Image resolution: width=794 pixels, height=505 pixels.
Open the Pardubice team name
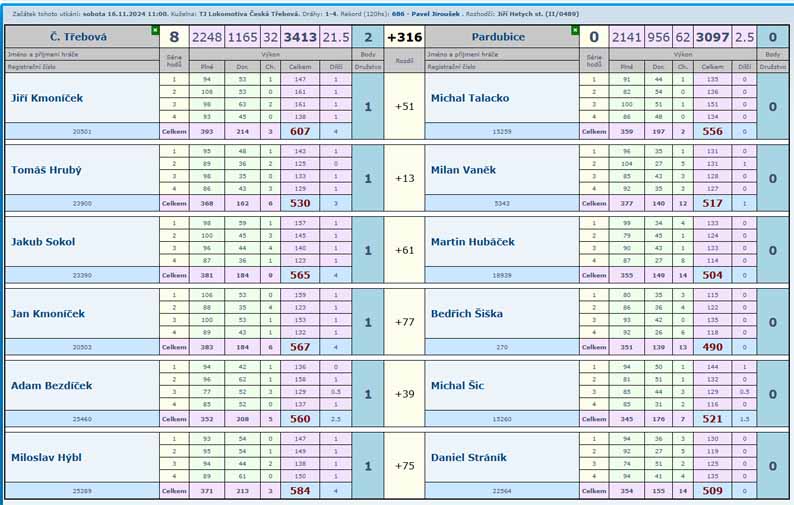point(498,37)
